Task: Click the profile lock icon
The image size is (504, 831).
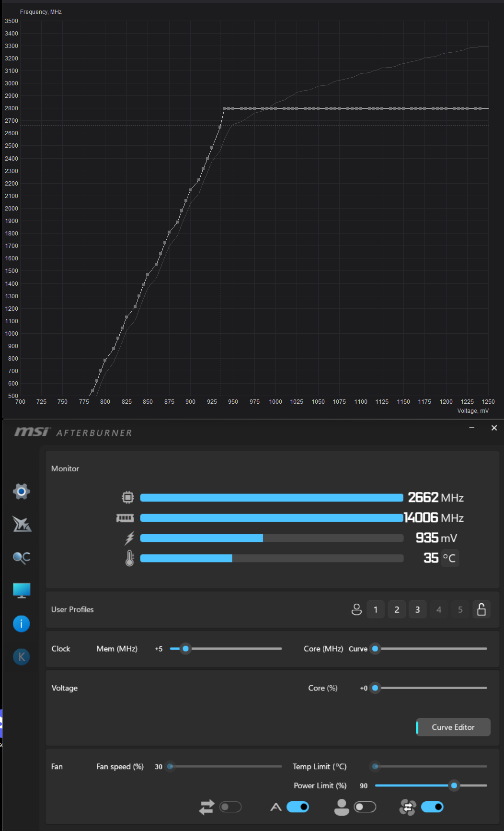Action: coord(481,609)
